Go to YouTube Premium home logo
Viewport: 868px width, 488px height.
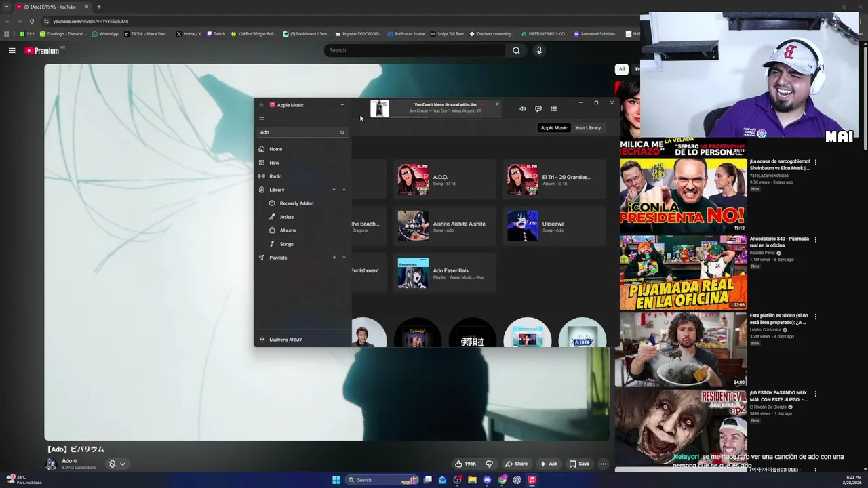pyautogui.click(x=42, y=50)
